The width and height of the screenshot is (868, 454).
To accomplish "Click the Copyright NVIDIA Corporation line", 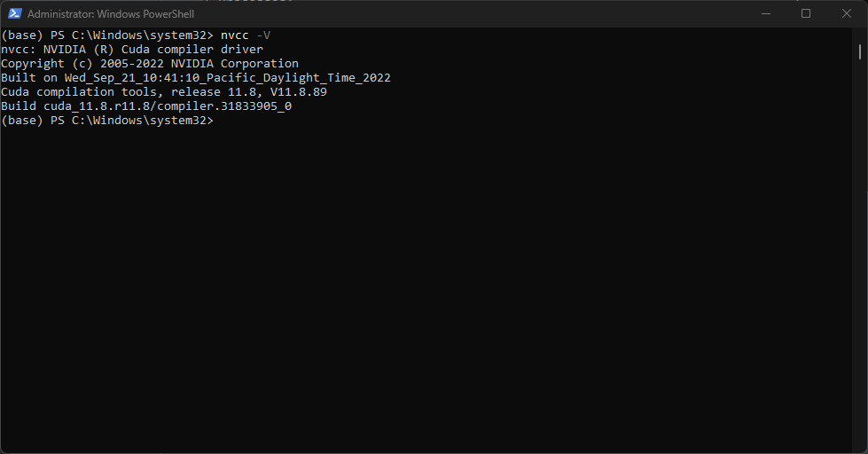I will click(x=150, y=64).
